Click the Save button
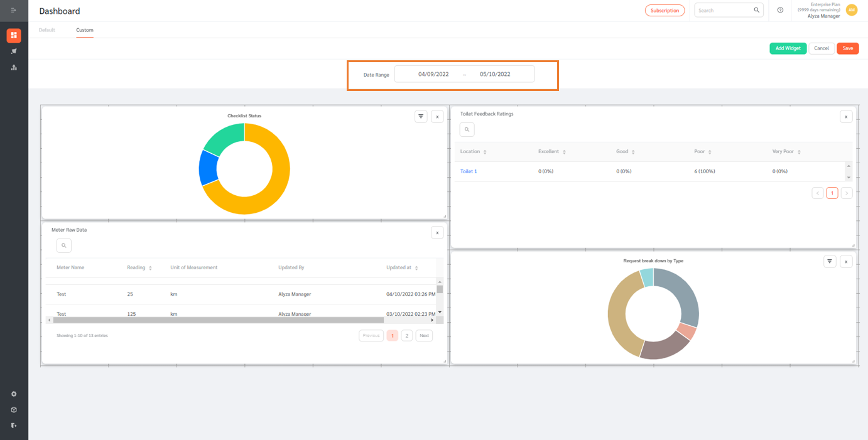This screenshot has width=868, height=440. (x=847, y=48)
